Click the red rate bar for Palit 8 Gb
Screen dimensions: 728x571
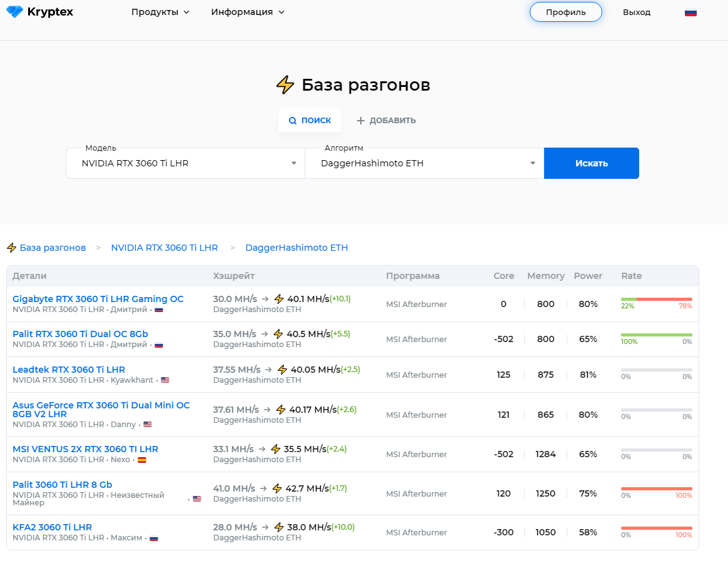pyautogui.click(x=657, y=489)
